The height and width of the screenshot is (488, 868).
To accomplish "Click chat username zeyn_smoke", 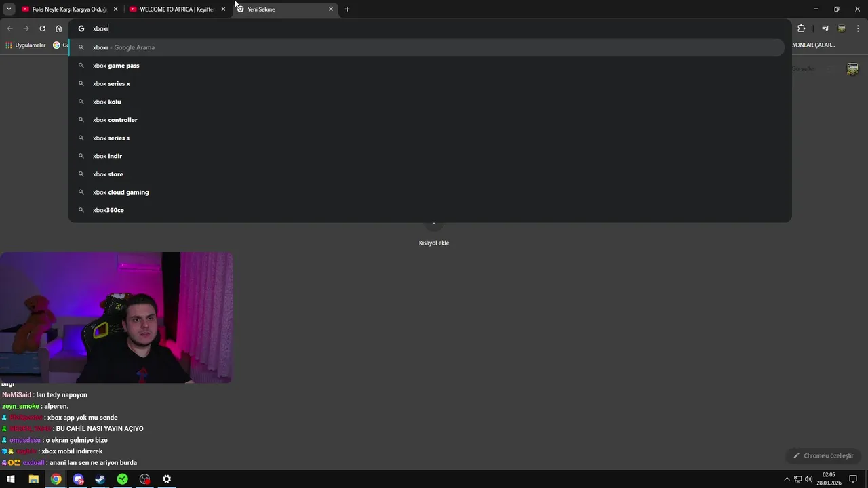I will (x=20, y=407).
